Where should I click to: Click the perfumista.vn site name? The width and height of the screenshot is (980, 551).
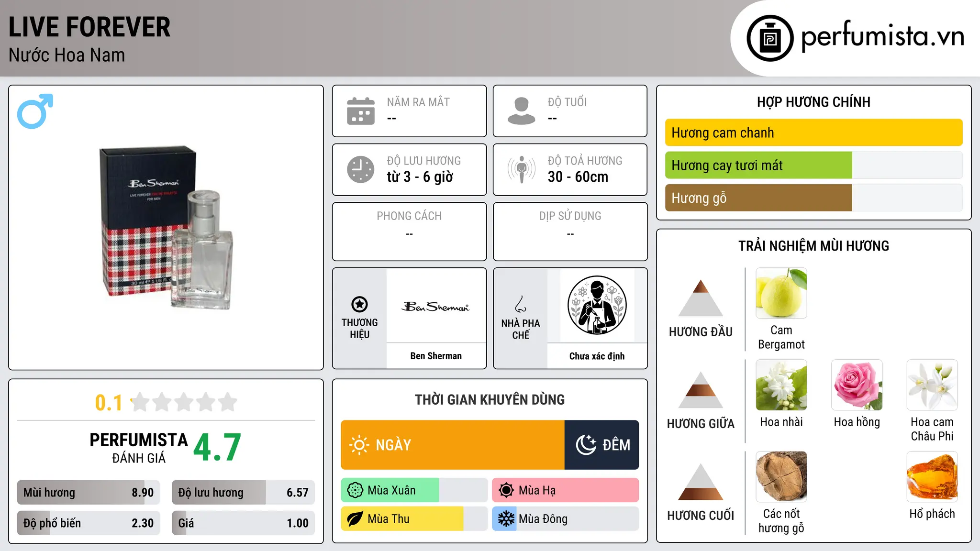[x=882, y=36]
